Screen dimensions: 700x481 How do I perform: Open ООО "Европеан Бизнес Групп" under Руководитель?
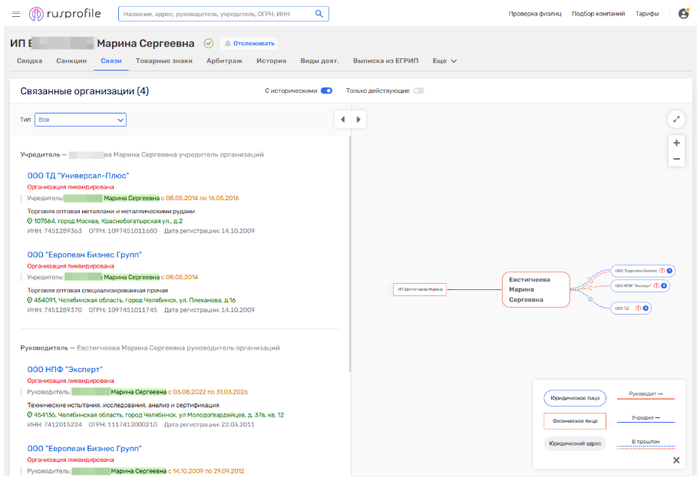click(84, 448)
